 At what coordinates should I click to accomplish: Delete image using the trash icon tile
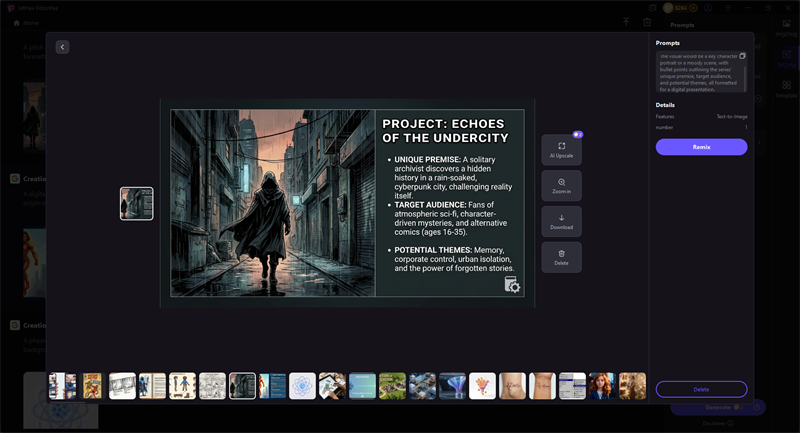click(x=561, y=257)
